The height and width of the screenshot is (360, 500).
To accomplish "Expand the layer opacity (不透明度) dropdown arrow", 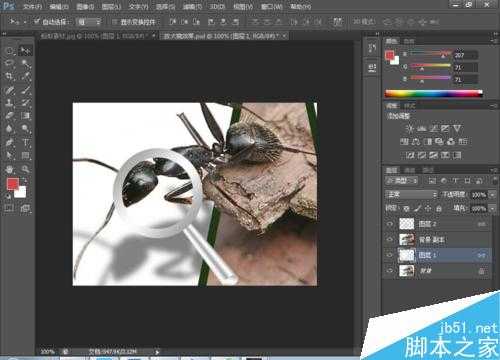I will (x=493, y=195).
